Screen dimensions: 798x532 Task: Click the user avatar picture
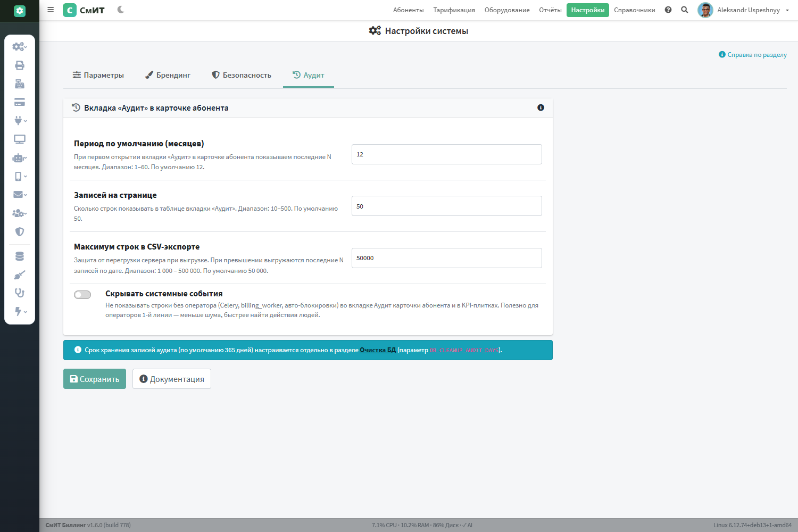(705, 10)
